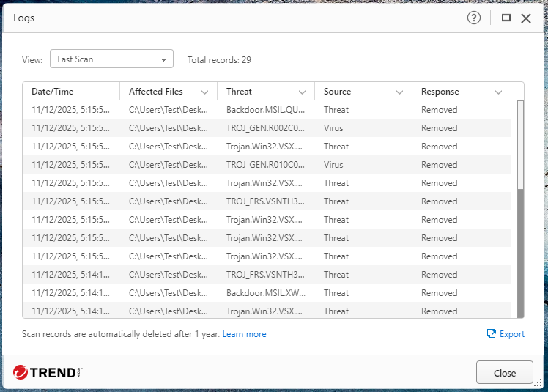Click the Close button
The image size is (548, 392).
click(504, 373)
